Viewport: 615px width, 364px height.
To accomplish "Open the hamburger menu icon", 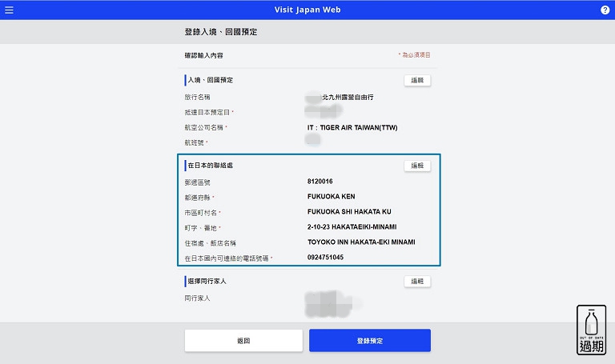I will point(9,10).
